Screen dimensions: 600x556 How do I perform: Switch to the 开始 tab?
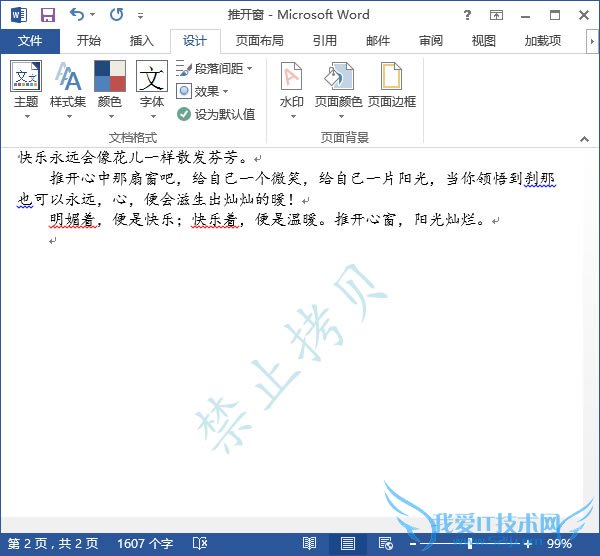click(x=89, y=41)
